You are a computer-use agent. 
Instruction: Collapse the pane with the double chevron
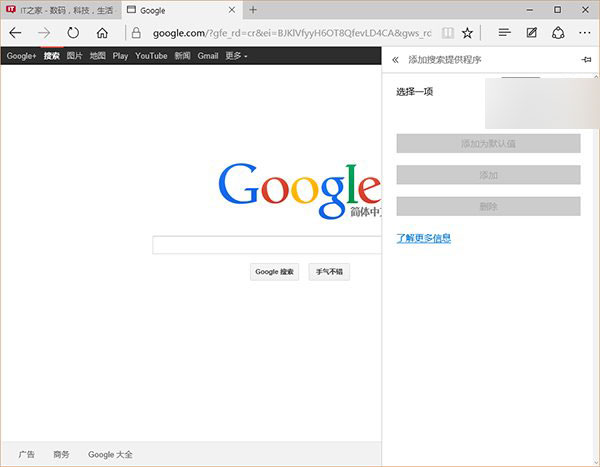pyautogui.click(x=395, y=60)
